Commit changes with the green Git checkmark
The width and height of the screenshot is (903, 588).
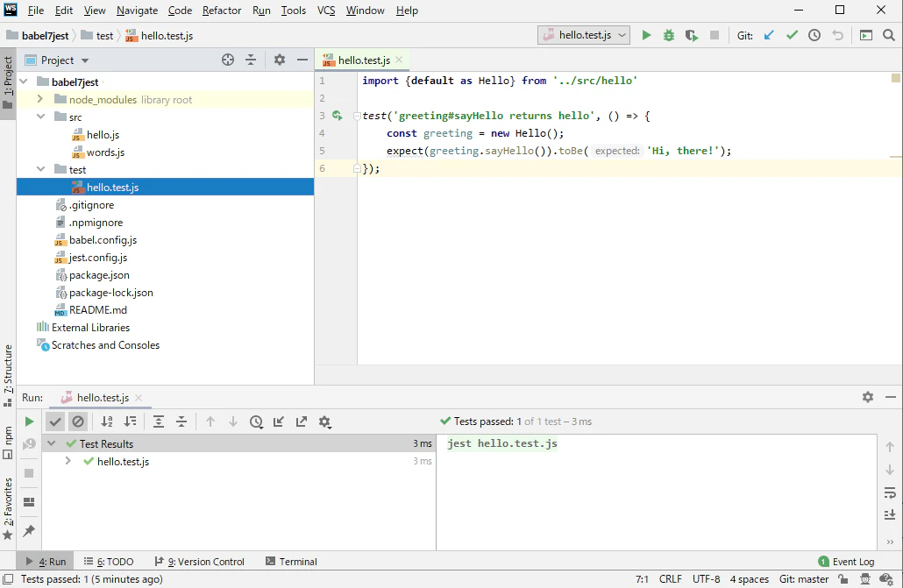click(x=792, y=36)
